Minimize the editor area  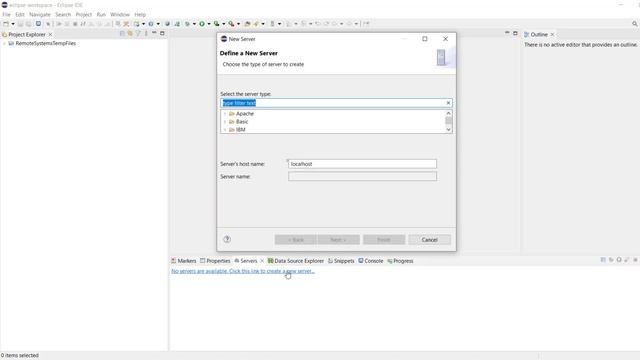click(x=507, y=33)
